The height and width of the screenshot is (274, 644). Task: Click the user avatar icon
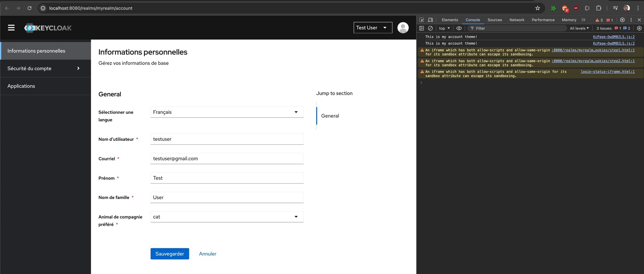[x=403, y=28]
